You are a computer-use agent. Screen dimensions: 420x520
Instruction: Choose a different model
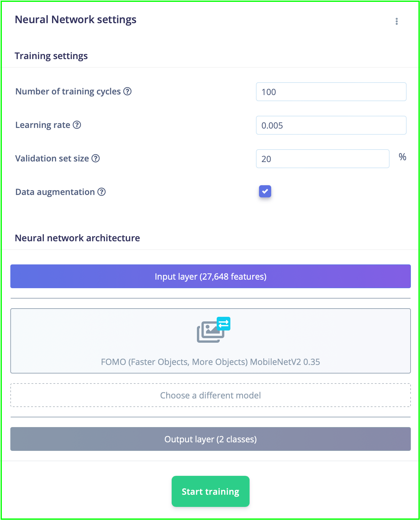(211, 395)
